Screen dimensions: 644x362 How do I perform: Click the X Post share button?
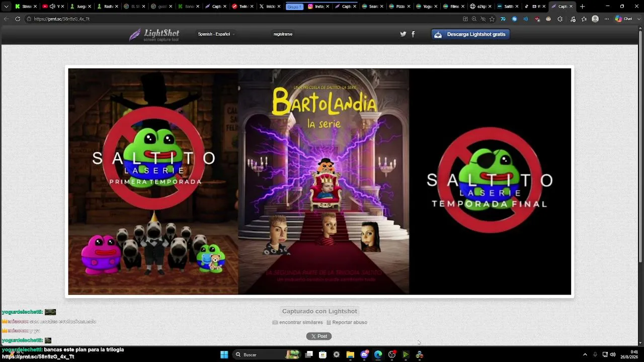point(319,336)
